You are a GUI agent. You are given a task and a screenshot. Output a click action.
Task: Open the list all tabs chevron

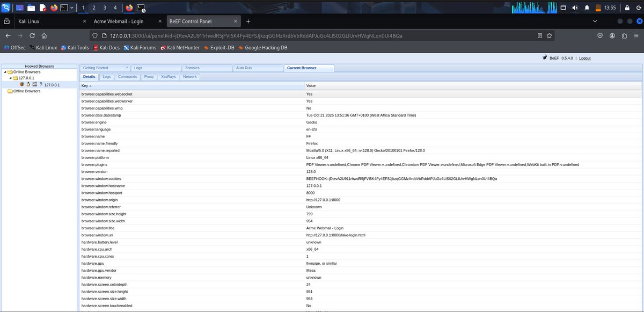595,21
